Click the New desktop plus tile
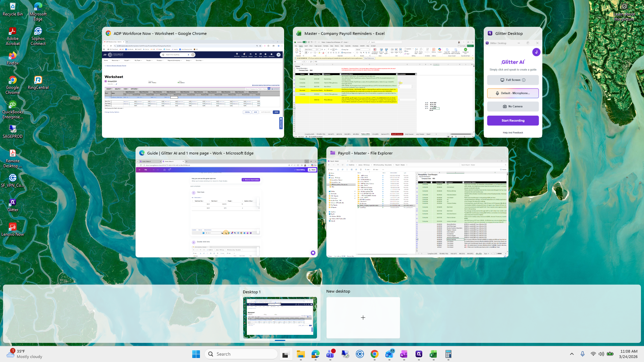Image resolution: width=644 pixels, height=362 pixels. click(363, 317)
